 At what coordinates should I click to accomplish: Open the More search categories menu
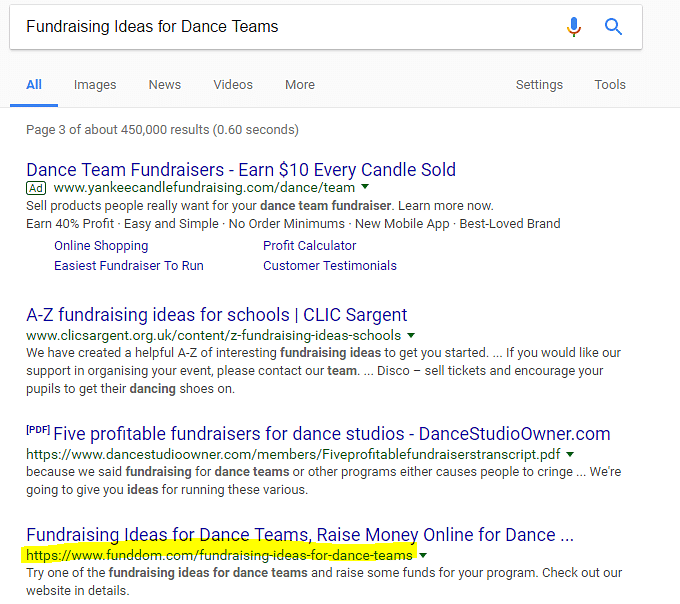click(x=300, y=85)
